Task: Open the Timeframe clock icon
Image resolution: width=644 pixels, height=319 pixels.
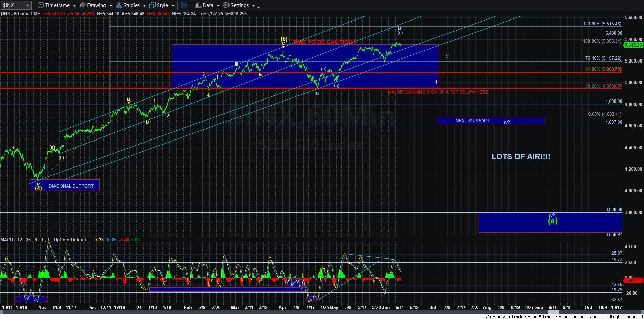Action: point(40,5)
